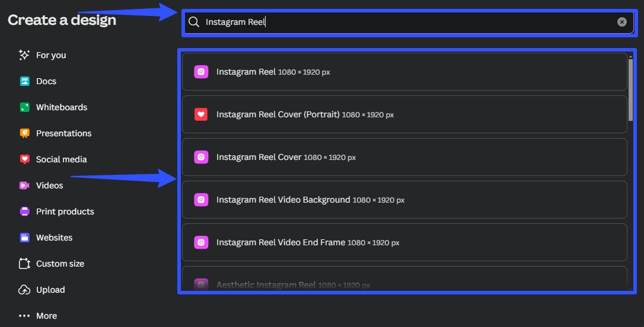644x327 pixels.
Task: Select Instagram Reel Cover (Portrait) result
Action: tap(404, 114)
